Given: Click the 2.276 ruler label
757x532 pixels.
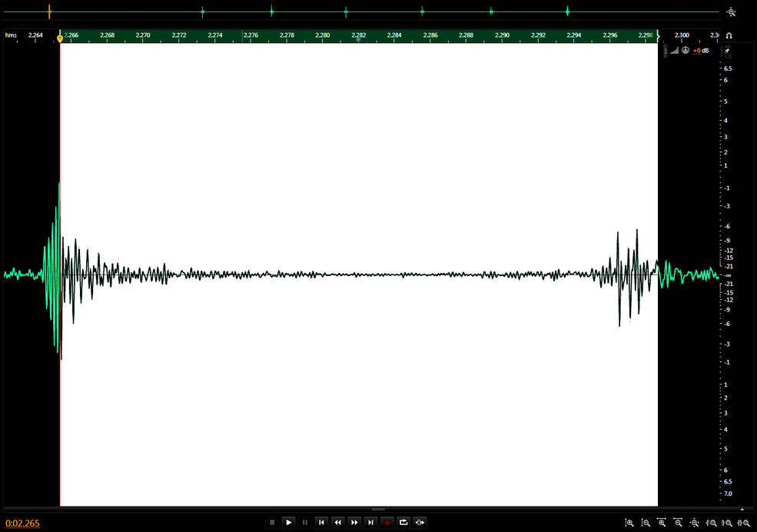Looking at the screenshot, I should pos(251,35).
